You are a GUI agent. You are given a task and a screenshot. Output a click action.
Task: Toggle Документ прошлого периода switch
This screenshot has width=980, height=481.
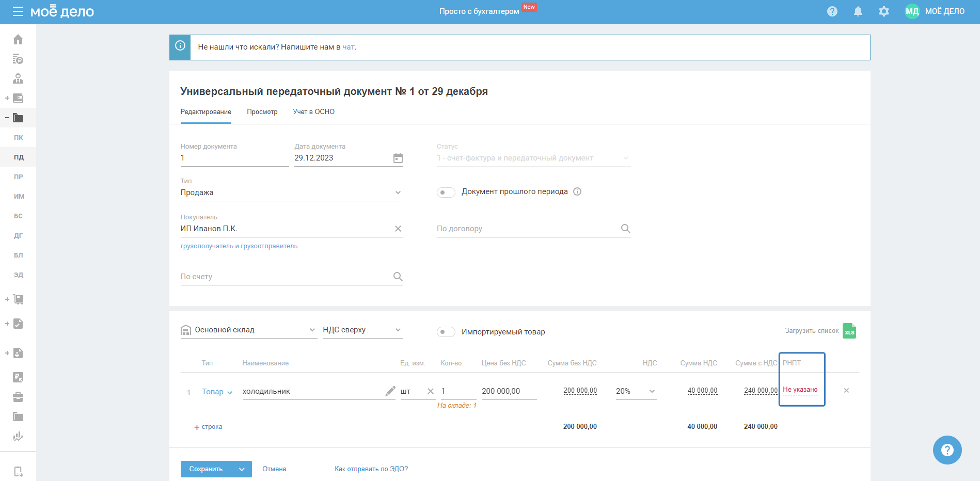446,193
